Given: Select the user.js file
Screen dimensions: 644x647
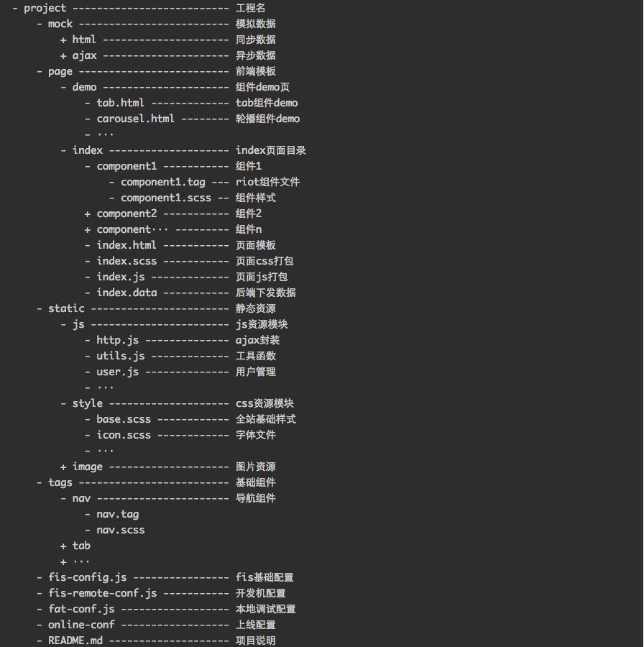Looking at the screenshot, I should [x=117, y=372].
